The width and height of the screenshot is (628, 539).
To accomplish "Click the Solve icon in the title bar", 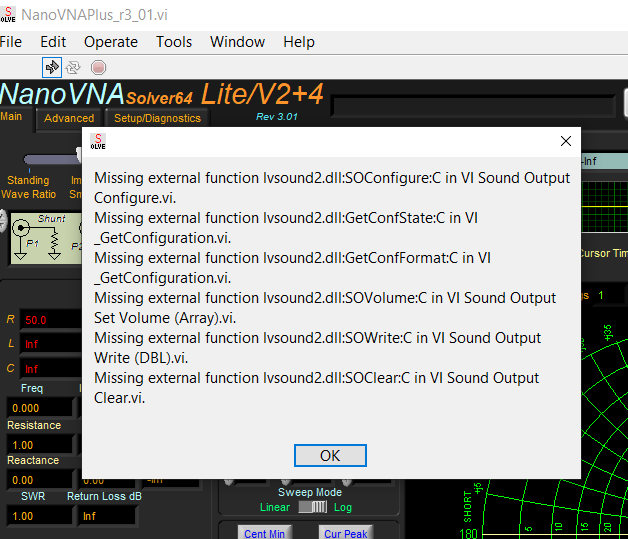I will [8, 14].
